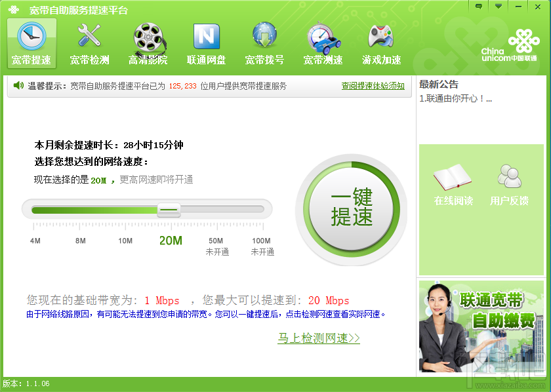Launch the 高清影院 film reel icon
551x392 pixels.
(149, 37)
